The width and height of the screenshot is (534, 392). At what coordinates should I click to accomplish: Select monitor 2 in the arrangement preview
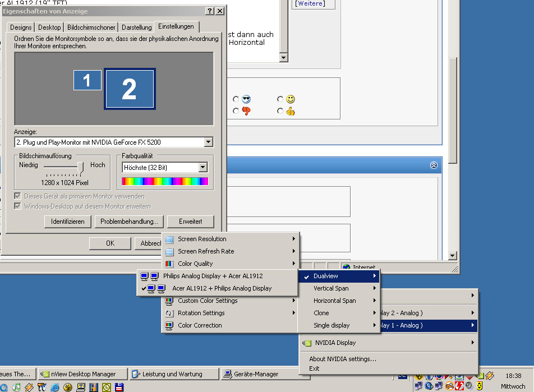[x=130, y=89]
